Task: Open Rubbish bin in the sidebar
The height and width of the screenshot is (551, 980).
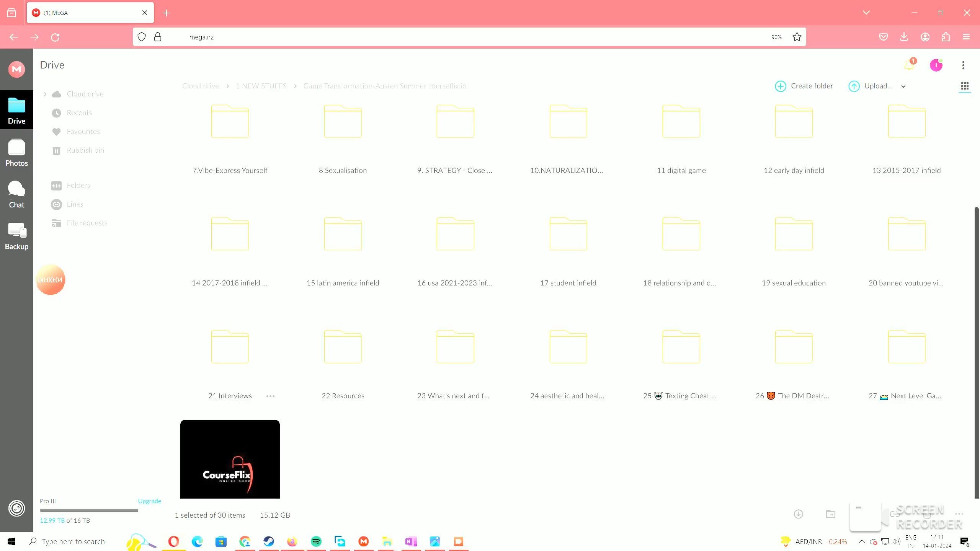Action: [85, 150]
